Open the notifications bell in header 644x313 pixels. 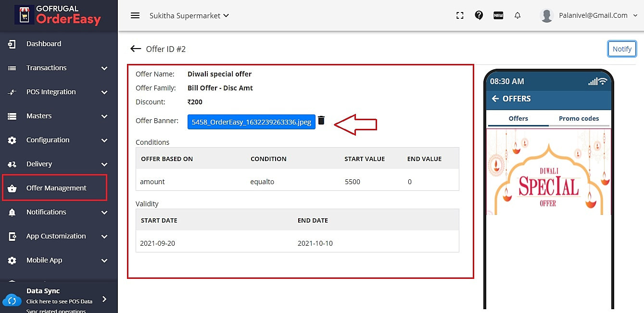(518, 15)
